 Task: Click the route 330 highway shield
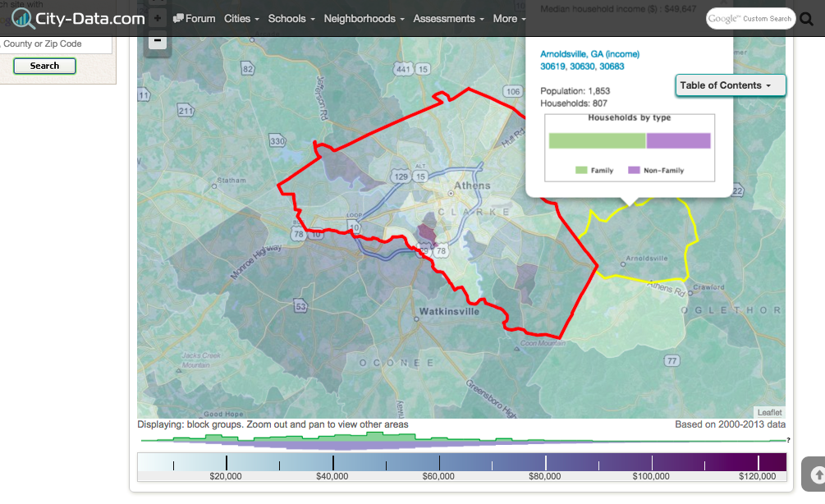[277, 141]
